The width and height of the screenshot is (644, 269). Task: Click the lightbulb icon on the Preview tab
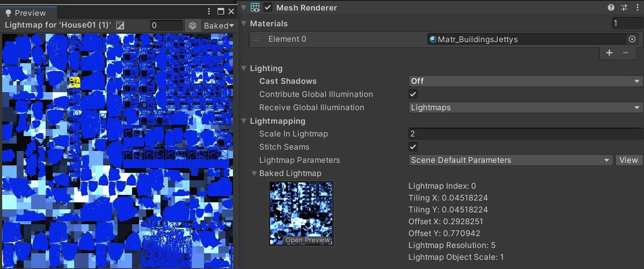click(x=8, y=13)
